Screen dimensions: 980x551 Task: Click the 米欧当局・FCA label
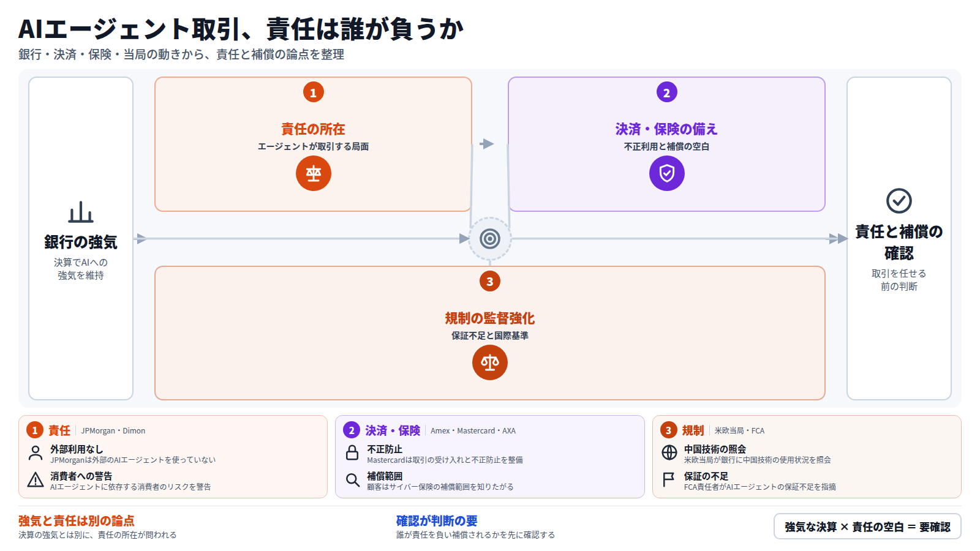point(739,431)
